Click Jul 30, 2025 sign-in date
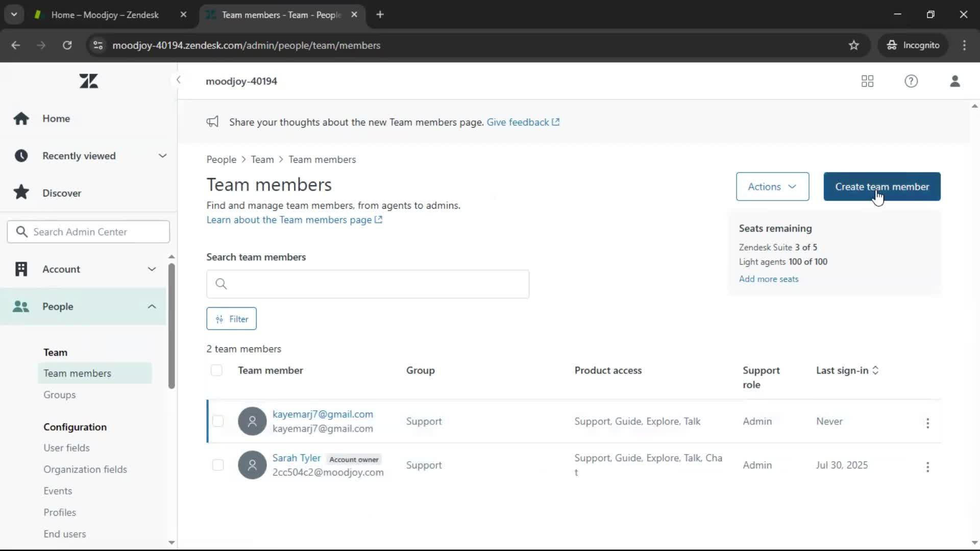Image resolution: width=980 pixels, height=551 pixels. tap(842, 465)
